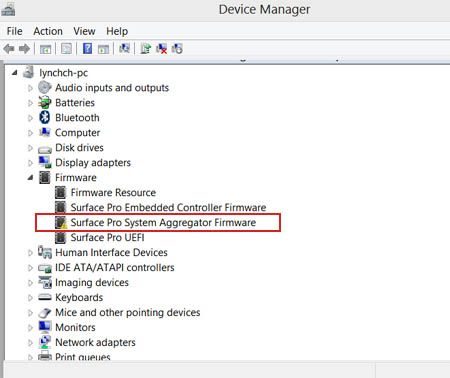Select the Display adapters label
Screen dimensions: 450x378
tap(93, 163)
